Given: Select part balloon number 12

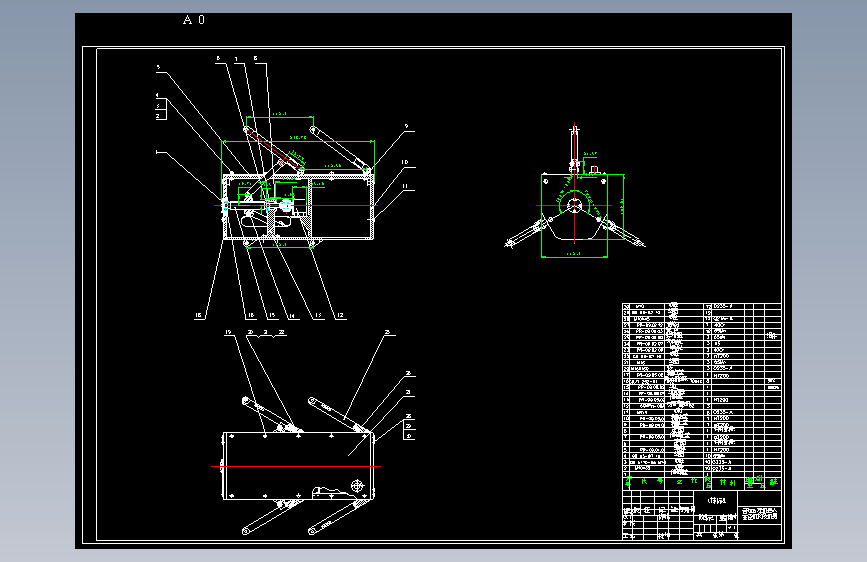Looking at the screenshot, I should [x=340, y=315].
